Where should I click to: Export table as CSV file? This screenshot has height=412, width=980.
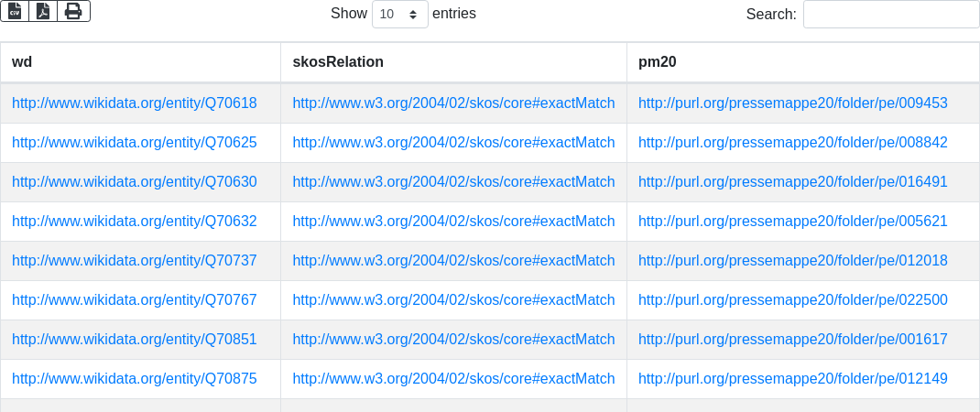coord(15,11)
